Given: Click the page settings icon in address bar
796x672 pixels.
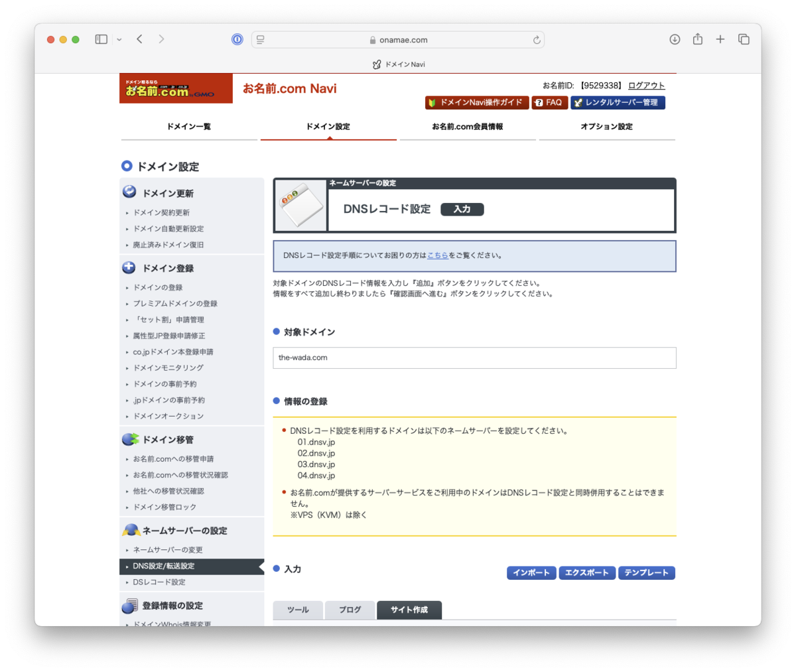Looking at the screenshot, I should 260,40.
